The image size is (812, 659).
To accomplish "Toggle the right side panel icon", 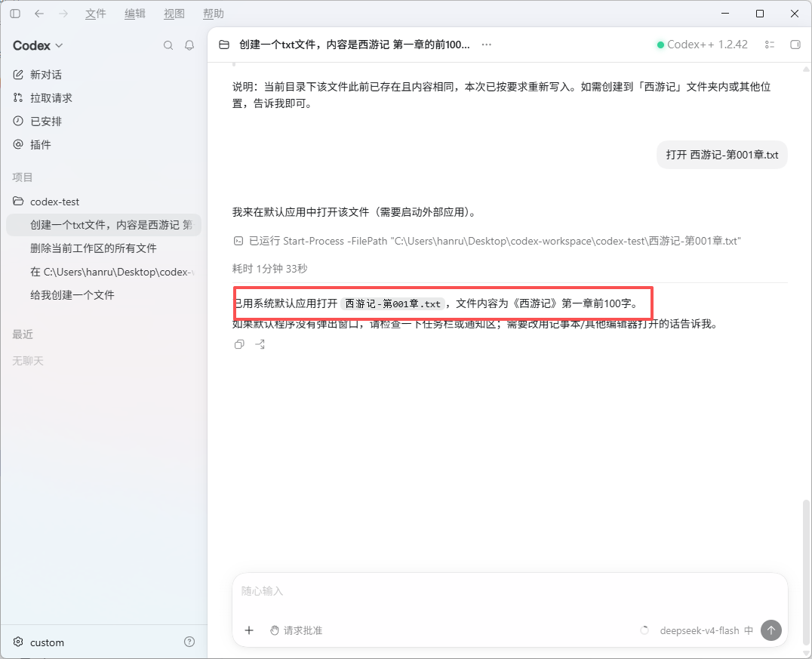I will click(x=795, y=45).
